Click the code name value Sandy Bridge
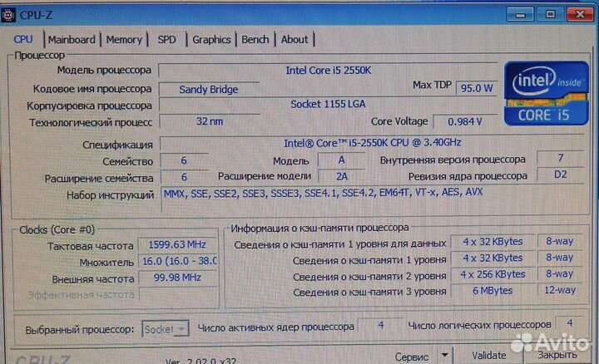 coord(209,89)
